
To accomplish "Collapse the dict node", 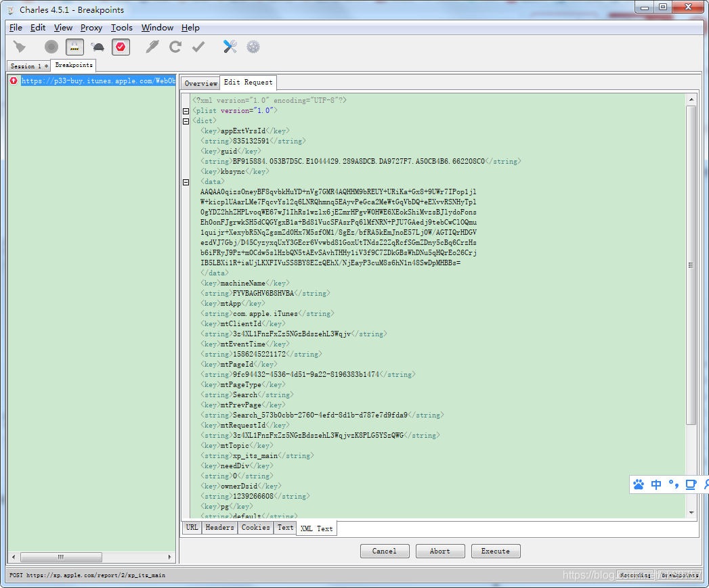I will coord(186,121).
